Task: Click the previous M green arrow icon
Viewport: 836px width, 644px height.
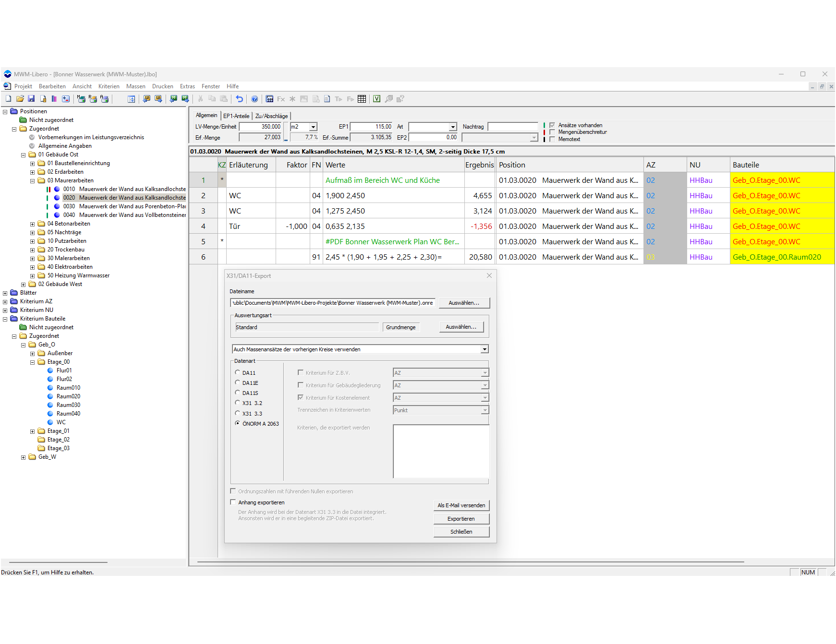Action: click(x=173, y=99)
